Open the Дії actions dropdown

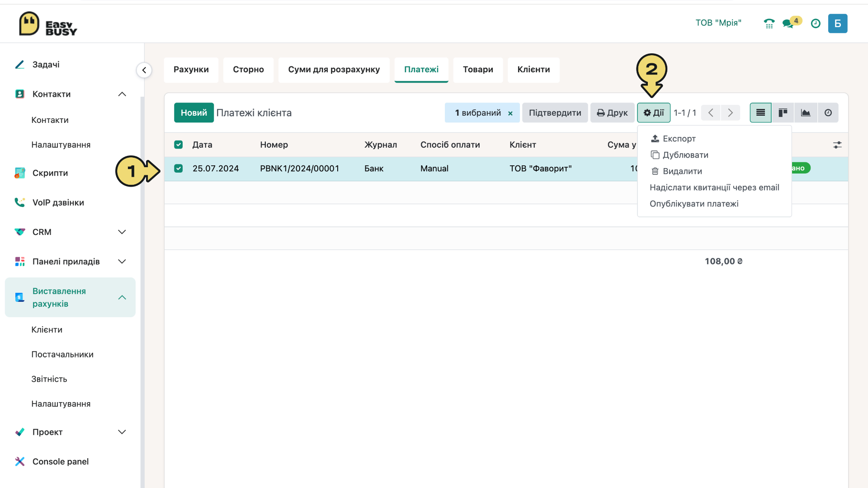654,113
